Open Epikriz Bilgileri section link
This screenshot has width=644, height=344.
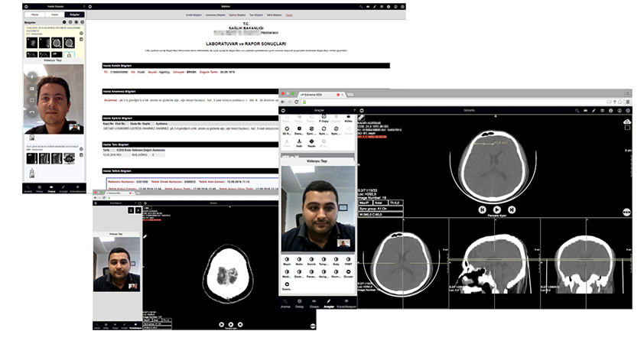tap(237, 15)
